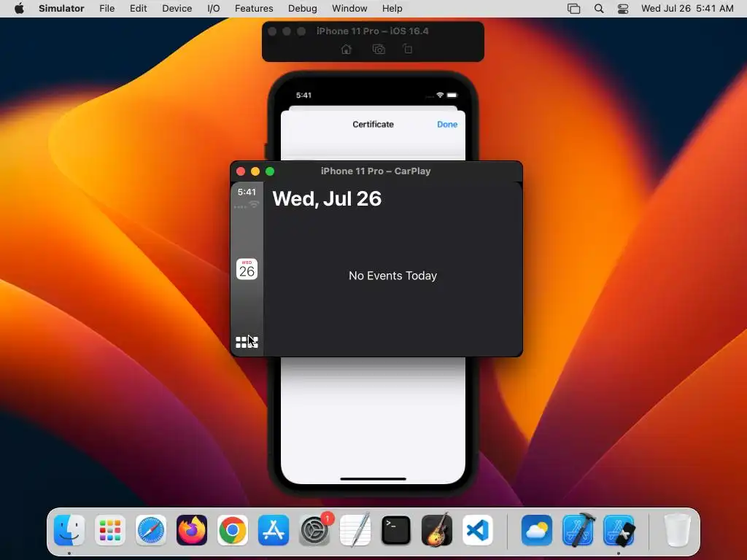The image size is (747, 560).
Task: Select the 'Wed, Jul 26' heading in CarPlay
Action: tap(327, 198)
